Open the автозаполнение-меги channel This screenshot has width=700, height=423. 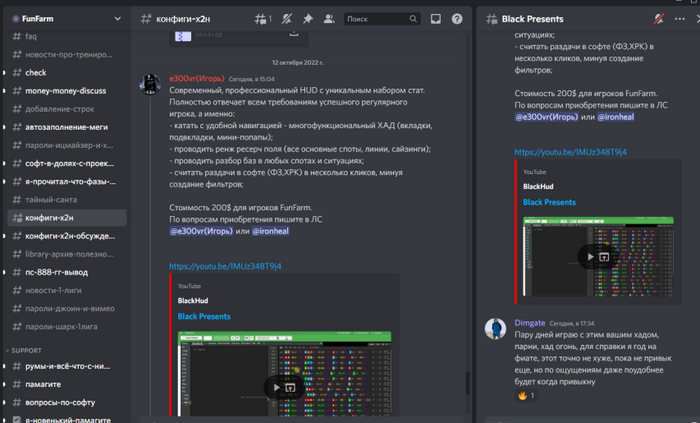click(67, 127)
